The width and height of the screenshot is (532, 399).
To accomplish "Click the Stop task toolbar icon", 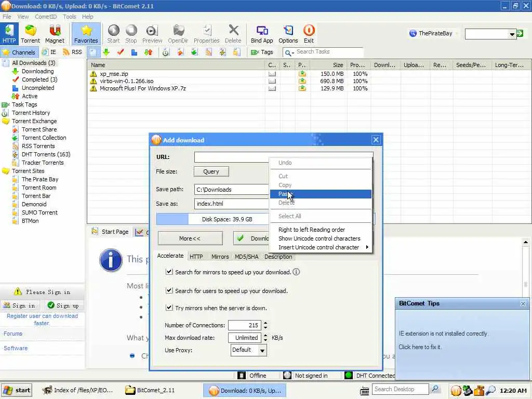I will pyautogui.click(x=131, y=34).
